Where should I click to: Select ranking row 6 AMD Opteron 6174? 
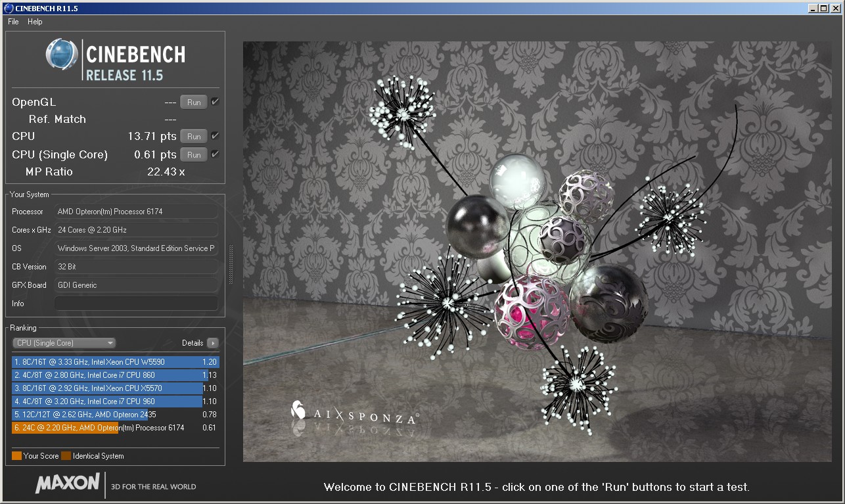point(116,428)
